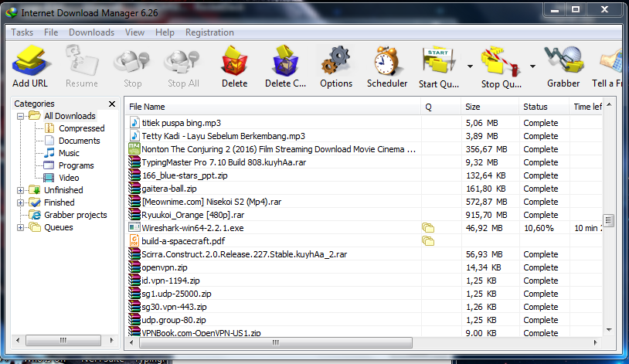Select Wireshark-win64-2.2.1.exe download
This screenshot has width=629, height=364.
tap(363, 228)
